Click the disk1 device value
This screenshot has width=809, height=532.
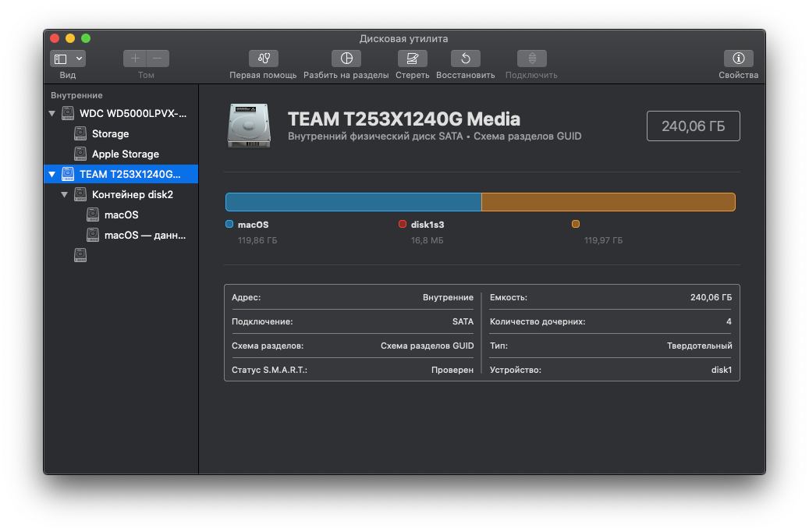click(x=722, y=370)
